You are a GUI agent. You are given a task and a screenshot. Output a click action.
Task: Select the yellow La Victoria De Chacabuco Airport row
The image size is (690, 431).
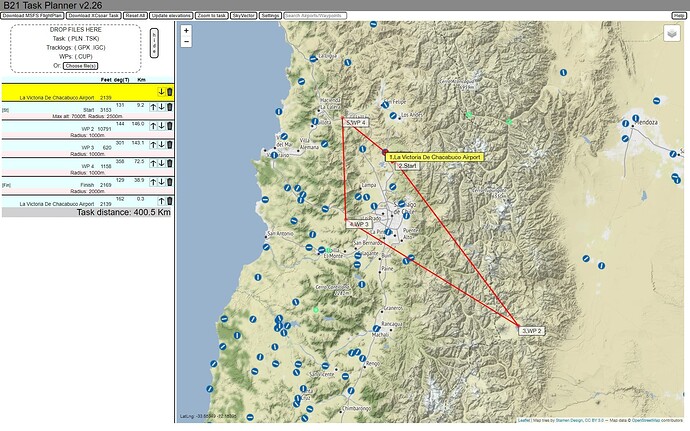click(x=88, y=92)
